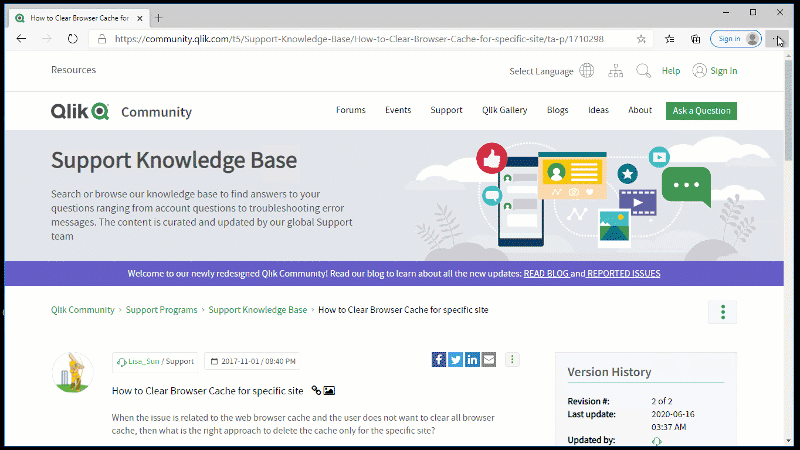This screenshot has width=800, height=450.
Task: Click the browser forward arrow
Action: click(x=47, y=39)
